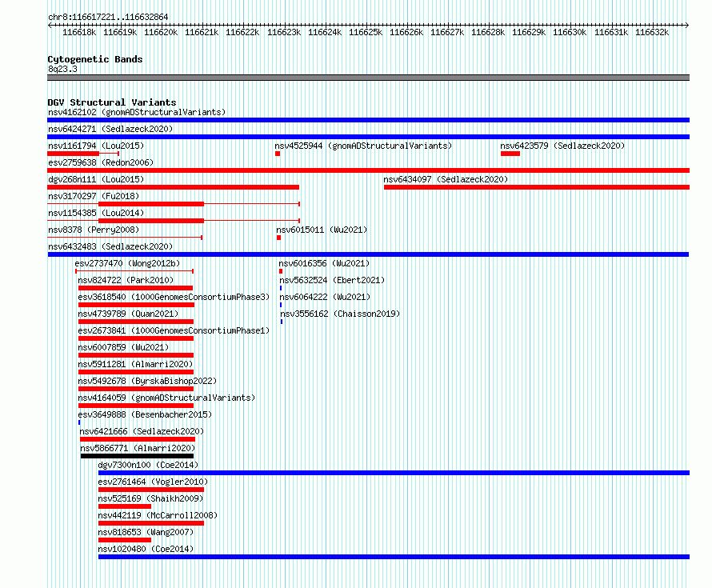Click the black bar under nsv5866771
Image resolution: width=712 pixels, height=588 pixels.
coord(137,456)
